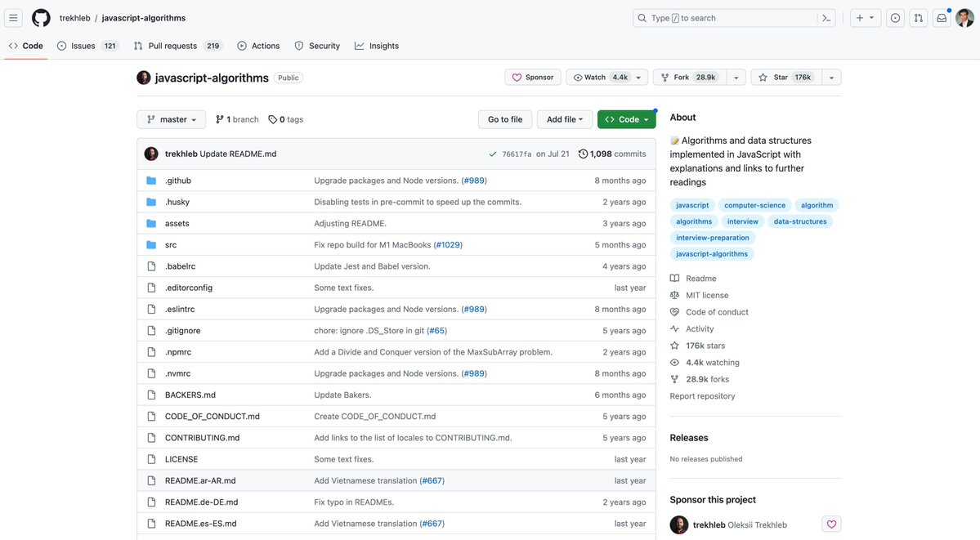This screenshot has width=980, height=540.
Task: Click the Code of conduct heart icon
Action: [674, 312]
